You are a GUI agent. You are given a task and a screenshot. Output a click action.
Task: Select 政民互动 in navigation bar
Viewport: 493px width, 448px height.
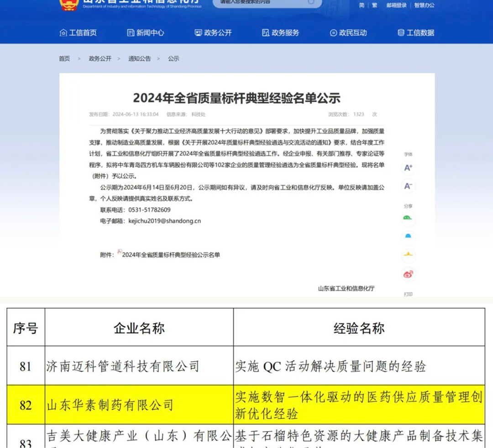coord(348,33)
